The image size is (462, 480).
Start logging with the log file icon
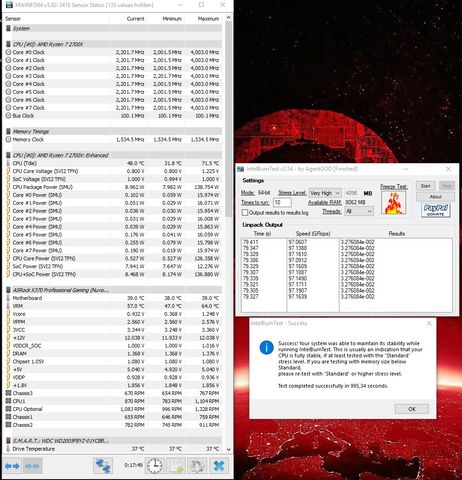176,466
